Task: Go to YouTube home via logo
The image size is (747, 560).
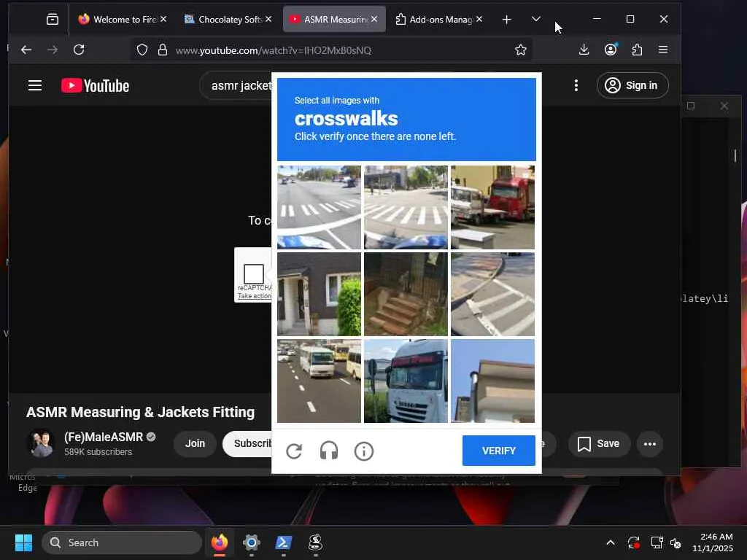Action: [x=96, y=86]
